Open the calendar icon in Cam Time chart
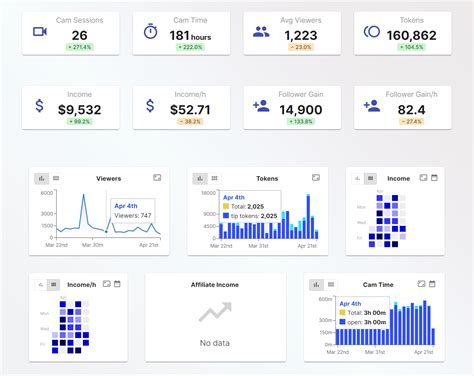The width and height of the screenshot is (474, 376). point(432,284)
